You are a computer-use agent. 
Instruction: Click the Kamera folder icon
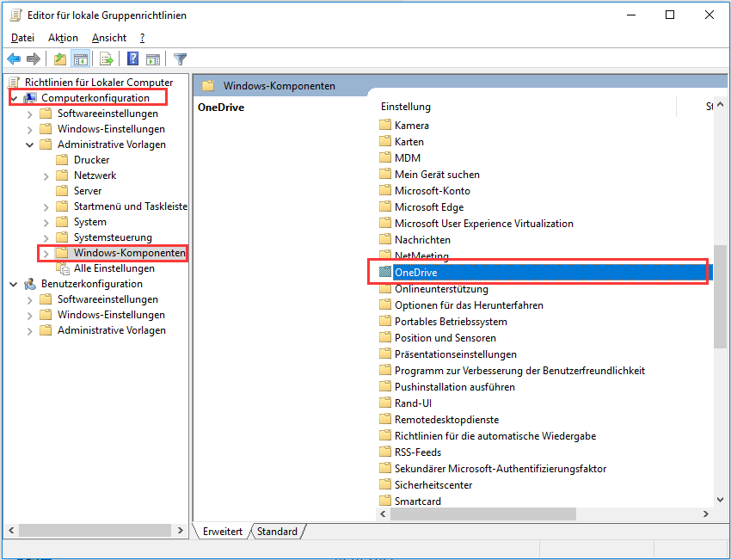(385, 125)
